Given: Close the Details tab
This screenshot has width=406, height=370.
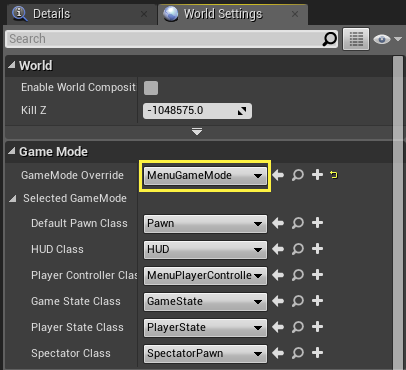Looking at the screenshot, I should [x=144, y=14].
